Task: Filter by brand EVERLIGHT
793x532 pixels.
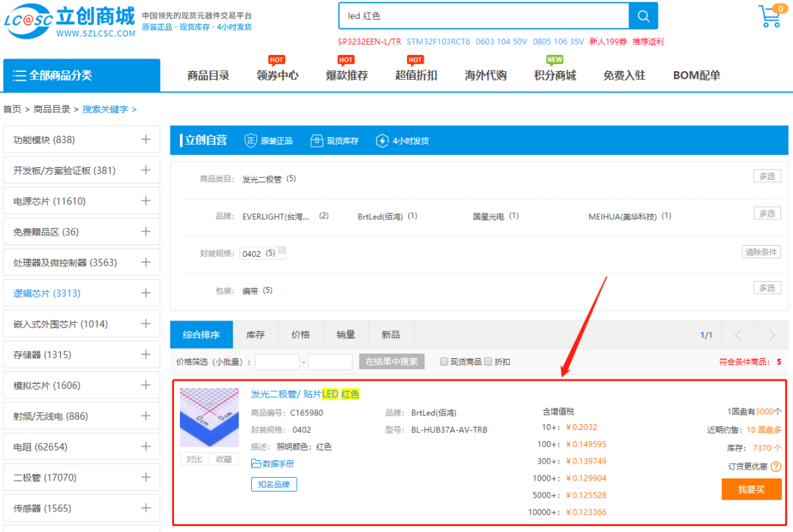Action: coord(275,216)
